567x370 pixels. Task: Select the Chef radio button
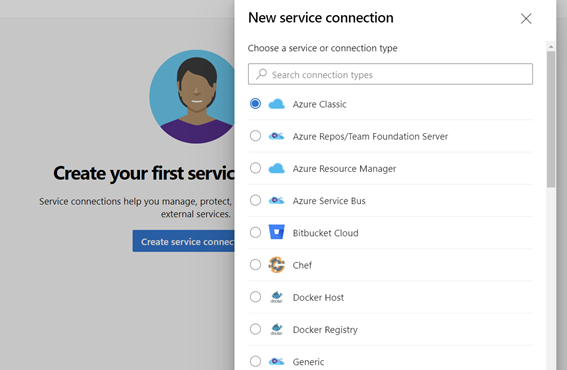click(x=255, y=264)
